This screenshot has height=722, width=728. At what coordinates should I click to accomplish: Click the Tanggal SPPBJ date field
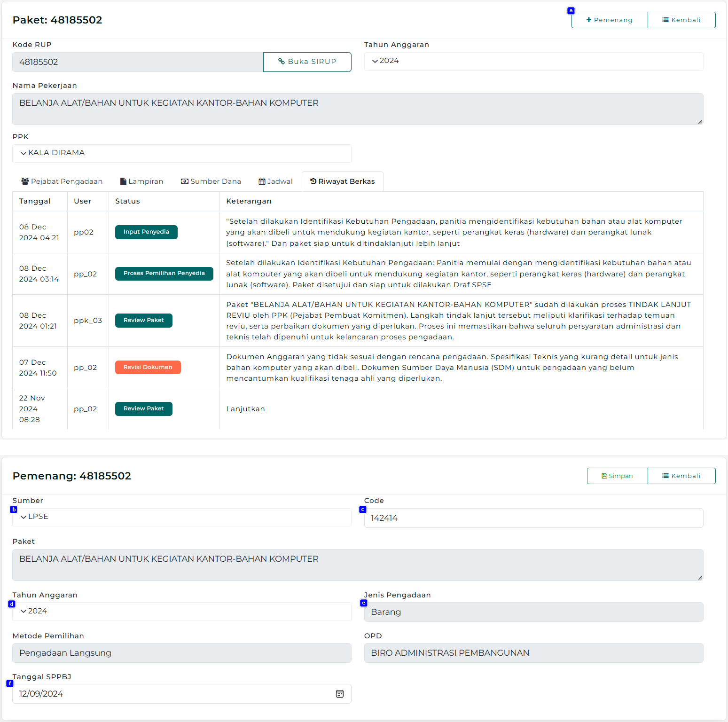click(174, 694)
